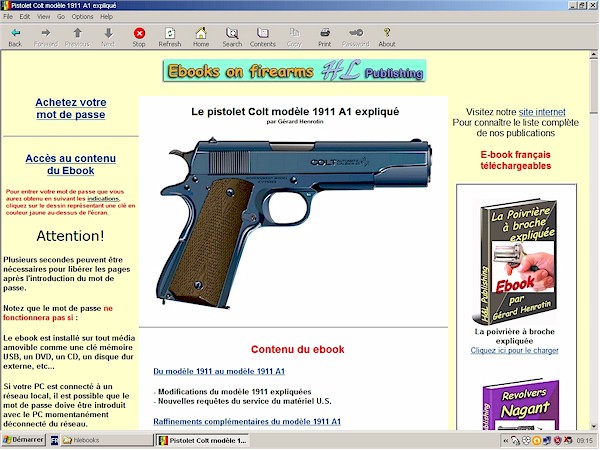Viewport: 600px width, 450px height.
Task: Open the Search tool
Action: 232,37
